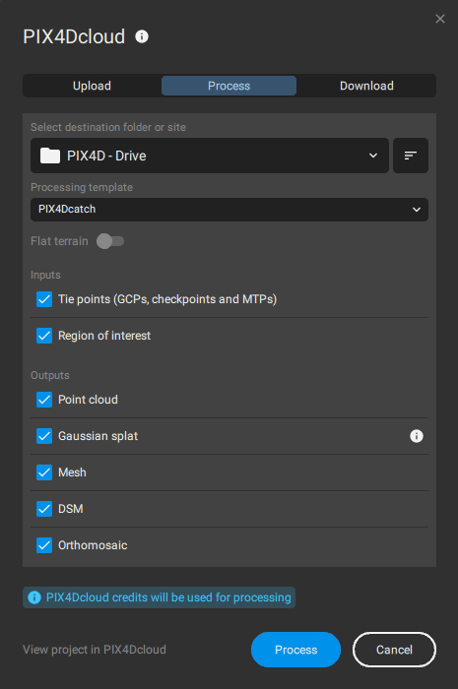
Task: Uncheck the Mesh output checkbox
Action: (x=44, y=472)
